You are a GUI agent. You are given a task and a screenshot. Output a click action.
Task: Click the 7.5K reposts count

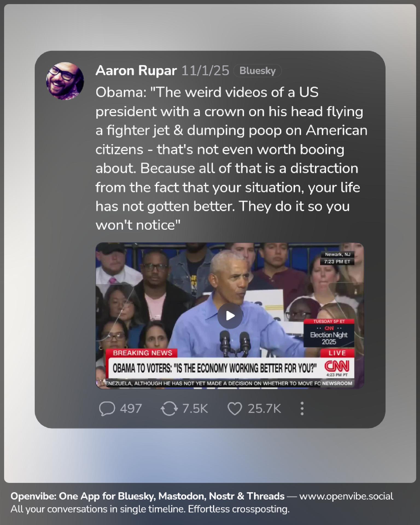click(x=195, y=409)
